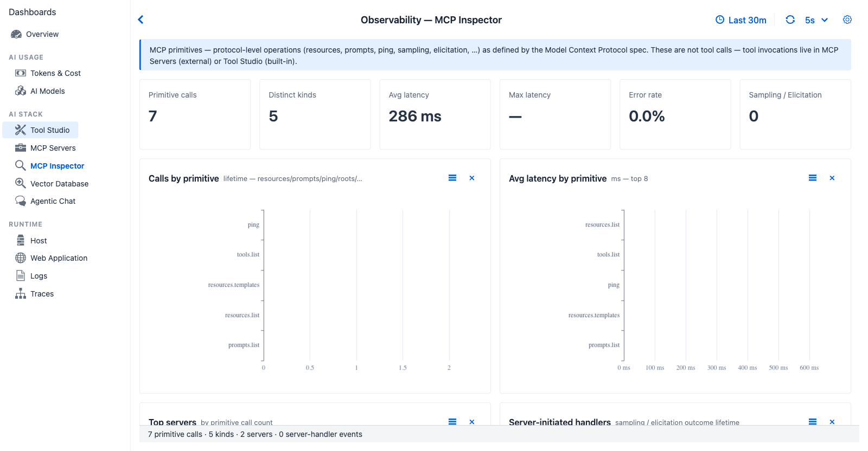Image resolution: width=868 pixels, height=451 pixels.
Task: Open Tool Studio
Action: point(50,130)
